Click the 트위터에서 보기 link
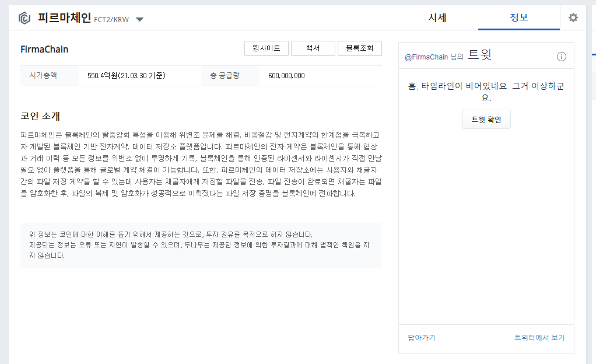Screen dimensions: 596x364 (x=539, y=338)
